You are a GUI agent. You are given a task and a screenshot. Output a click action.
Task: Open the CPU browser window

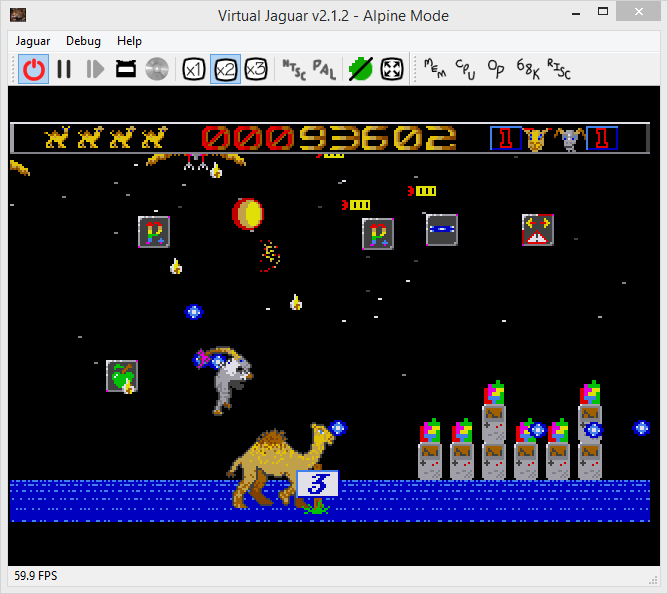(466, 69)
